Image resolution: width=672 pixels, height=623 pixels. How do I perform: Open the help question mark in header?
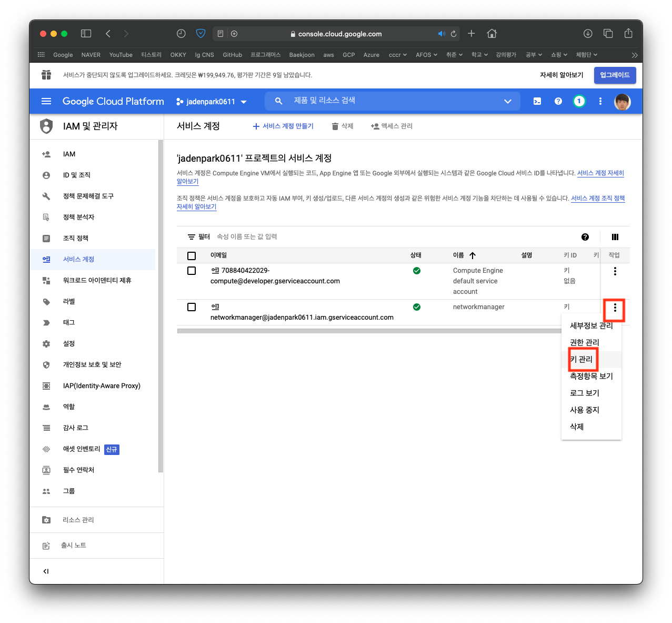click(x=558, y=101)
